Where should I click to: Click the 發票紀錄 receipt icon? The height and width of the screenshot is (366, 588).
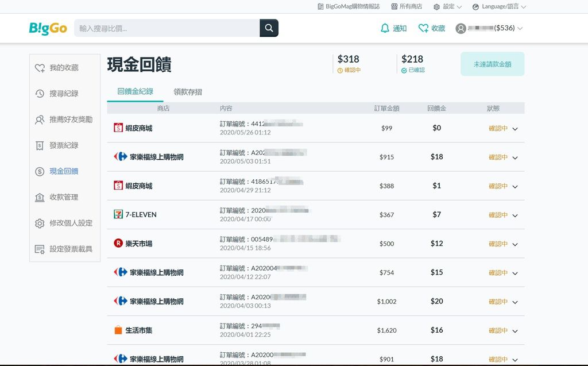coord(40,145)
